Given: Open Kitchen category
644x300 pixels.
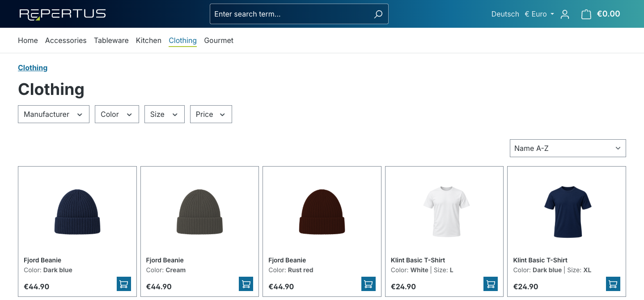Looking at the screenshot, I should point(148,40).
